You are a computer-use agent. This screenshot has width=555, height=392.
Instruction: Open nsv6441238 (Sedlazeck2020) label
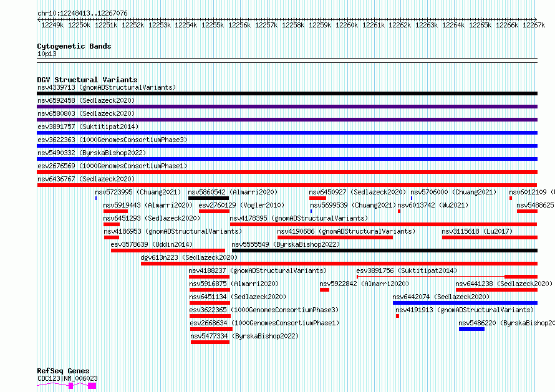coord(504,284)
